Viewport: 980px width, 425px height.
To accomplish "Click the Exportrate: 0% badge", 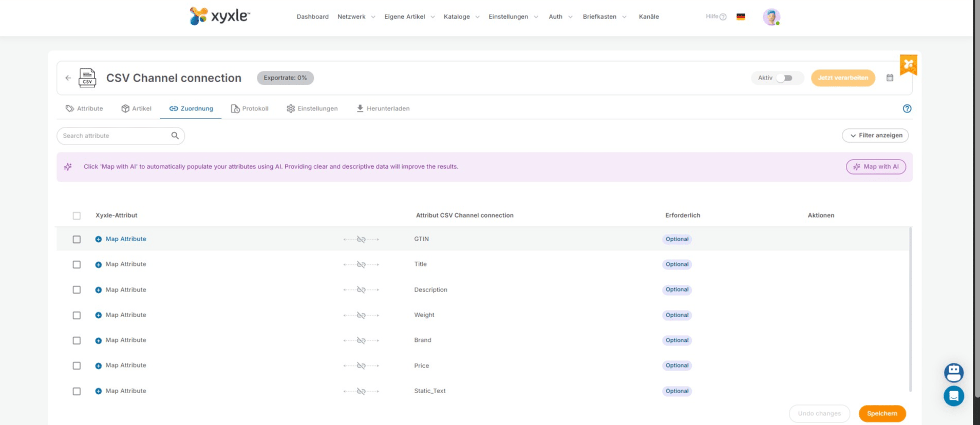I will pos(285,78).
